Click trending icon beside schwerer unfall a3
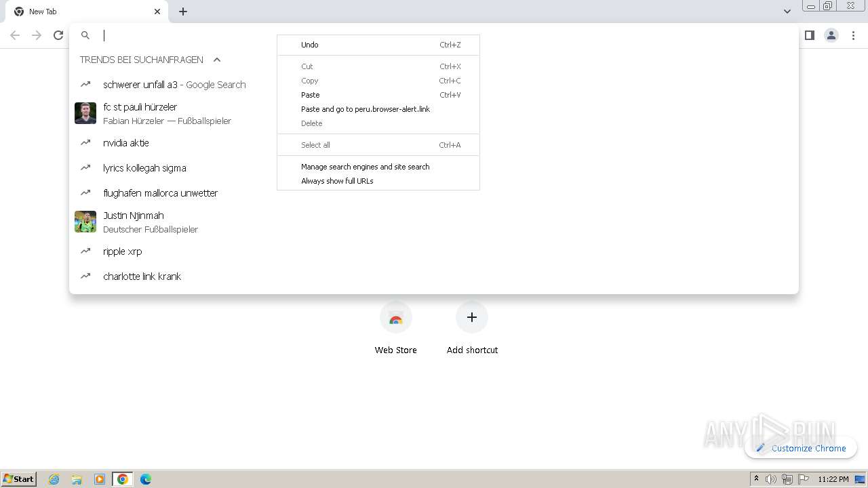The height and width of the screenshot is (488, 868). click(x=85, y=85)
